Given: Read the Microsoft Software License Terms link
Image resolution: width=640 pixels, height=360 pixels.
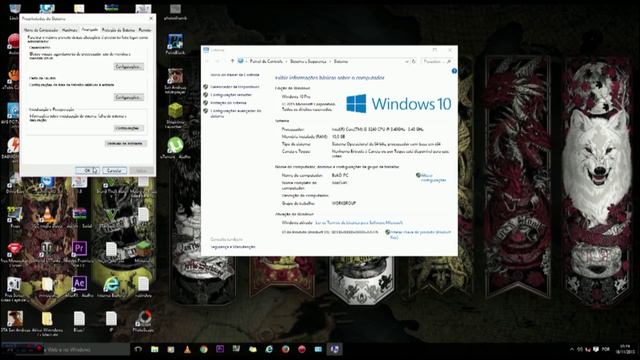Looking at the screenshot, I should (x=359, y=223).
